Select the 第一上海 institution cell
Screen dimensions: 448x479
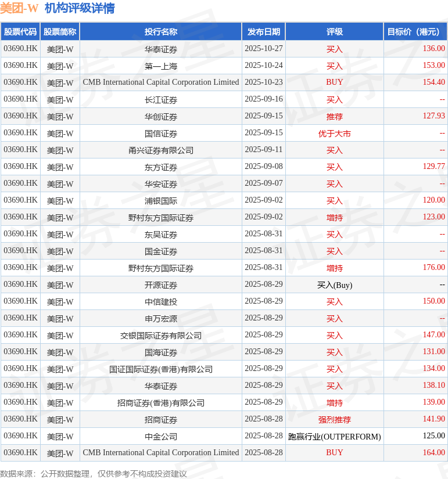(161, 66)
